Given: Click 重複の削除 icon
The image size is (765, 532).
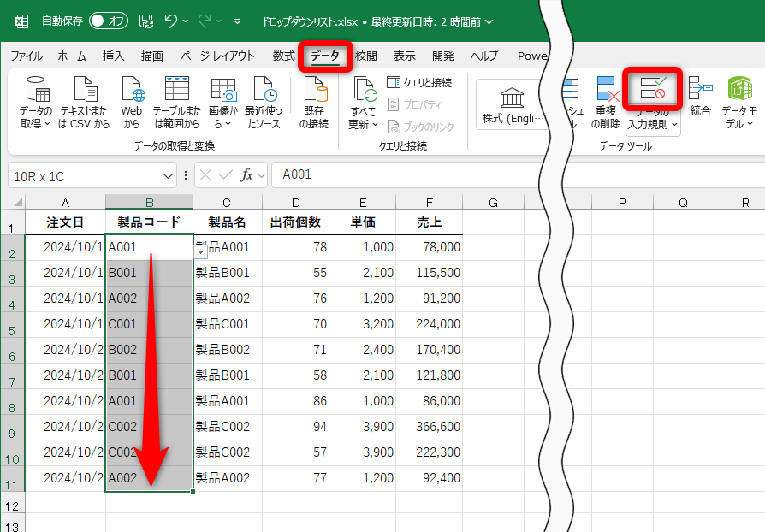Looking at the screenshot, I should click(x=606, y=89).
